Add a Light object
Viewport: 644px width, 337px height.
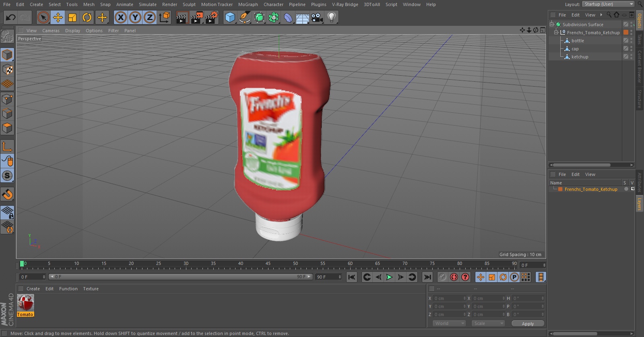(x=332, y=17)
